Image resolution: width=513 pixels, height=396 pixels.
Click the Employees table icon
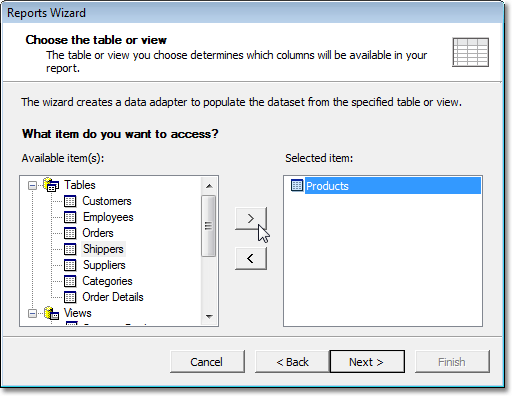point(70,217)
